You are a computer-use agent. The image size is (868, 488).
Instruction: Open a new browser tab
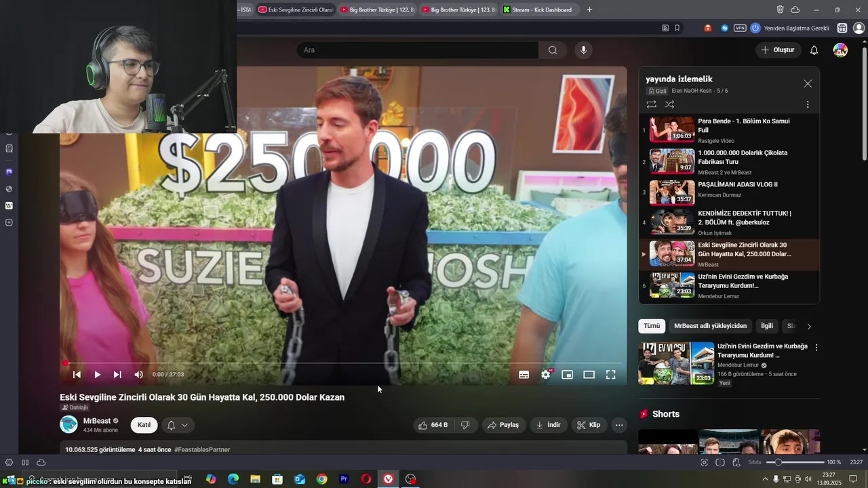(x=589, y=9)
